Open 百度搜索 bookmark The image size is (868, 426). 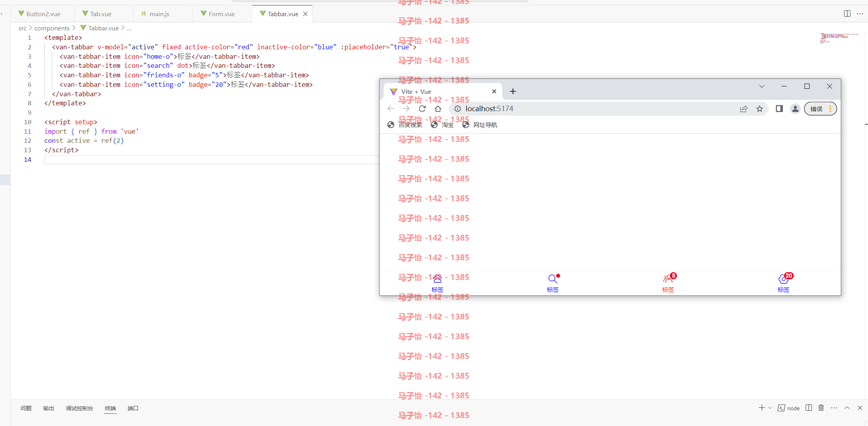point(405,125)
